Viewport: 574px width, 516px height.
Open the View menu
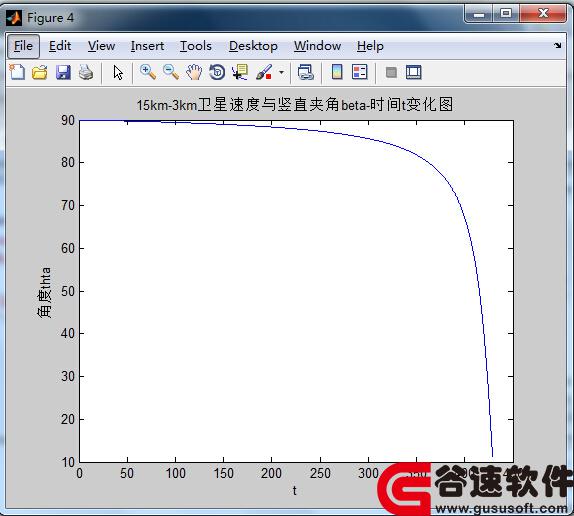coord(101,46)
